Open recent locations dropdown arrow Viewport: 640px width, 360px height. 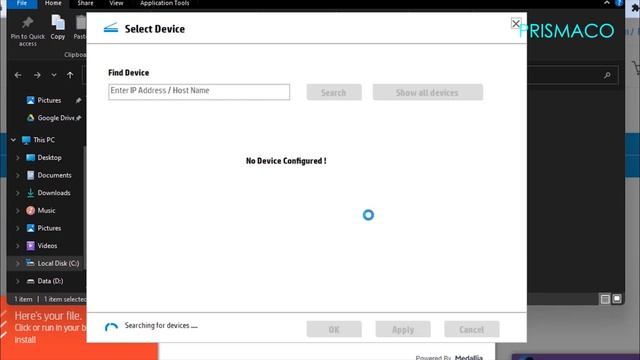tap(54, 75)
